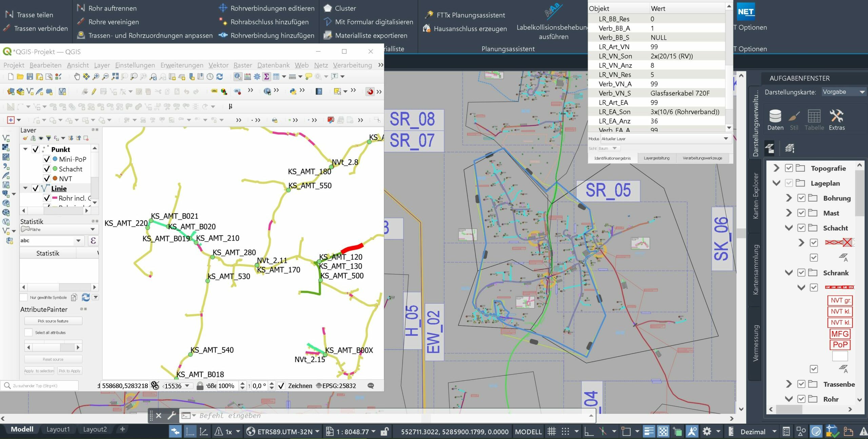Open the Darstellungskarte Vorgabe dropdown

coord(844,92)
